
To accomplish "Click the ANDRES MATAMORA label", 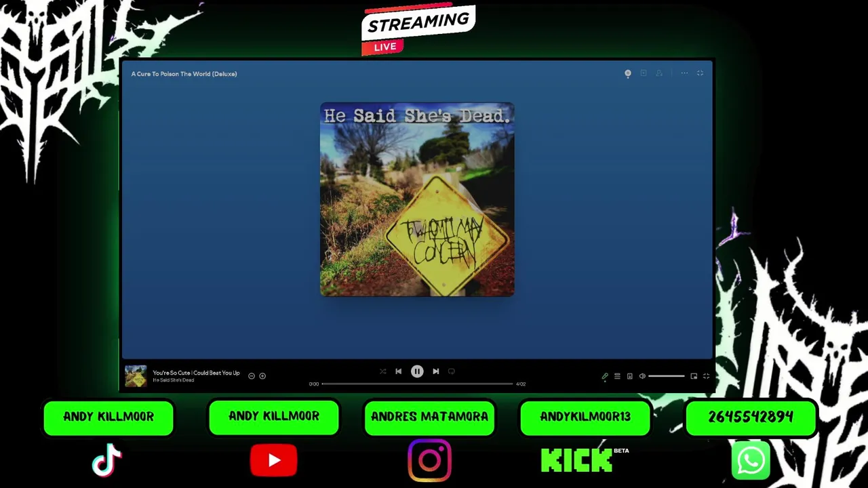I will tap(430, 417).
